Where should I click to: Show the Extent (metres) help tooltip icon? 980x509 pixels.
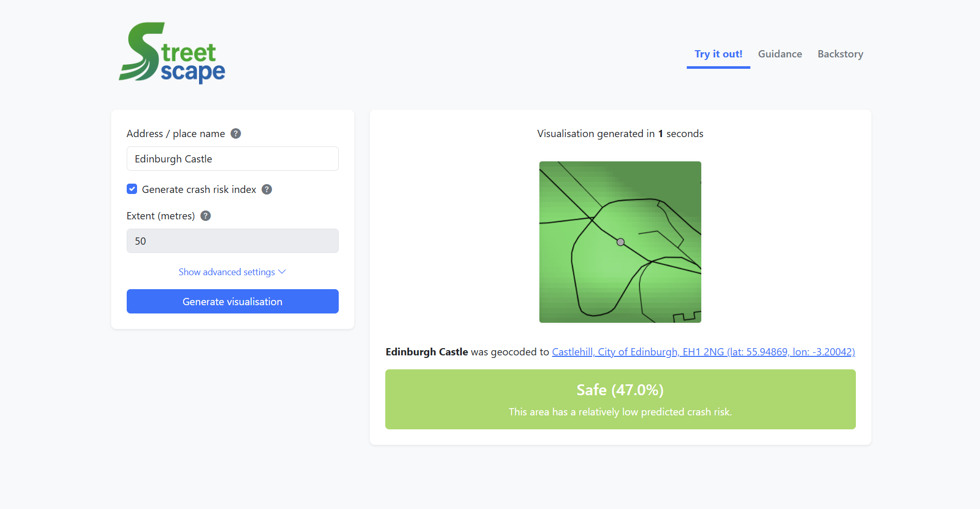(206, 216)
